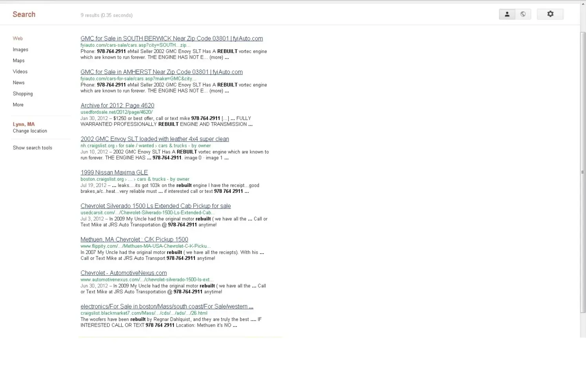Select the Web search category
Viewport: 586px width, 392px height.
coord(18,38)
